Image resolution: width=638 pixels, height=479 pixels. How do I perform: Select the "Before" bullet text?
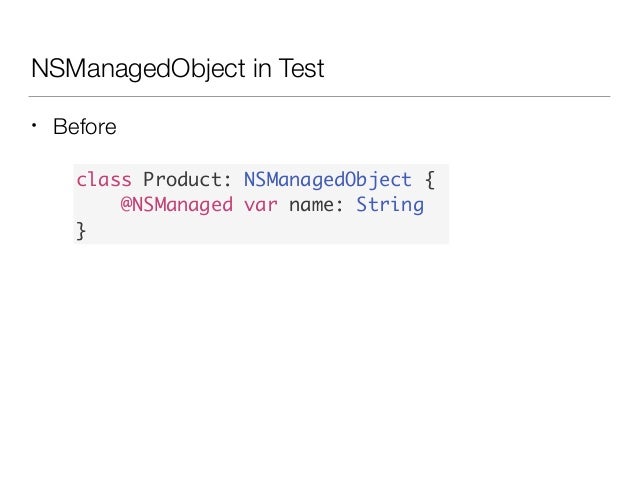click(x=85, y=127)
